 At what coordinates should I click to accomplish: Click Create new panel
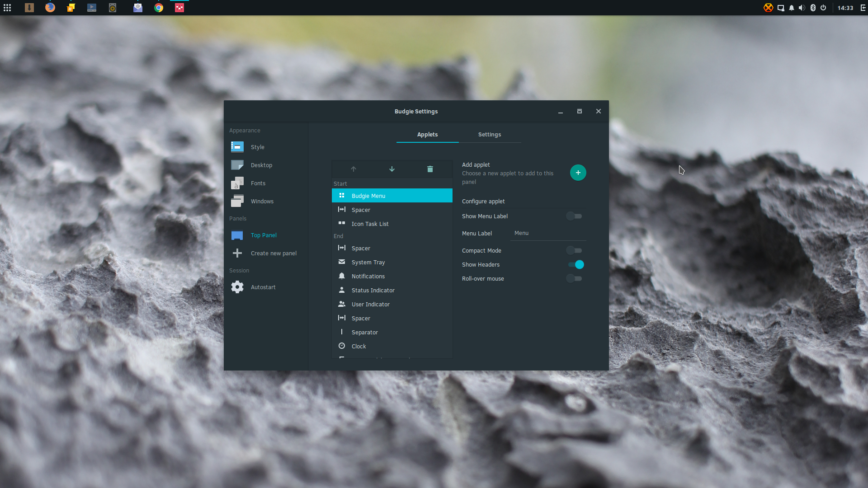coord(266,253)
